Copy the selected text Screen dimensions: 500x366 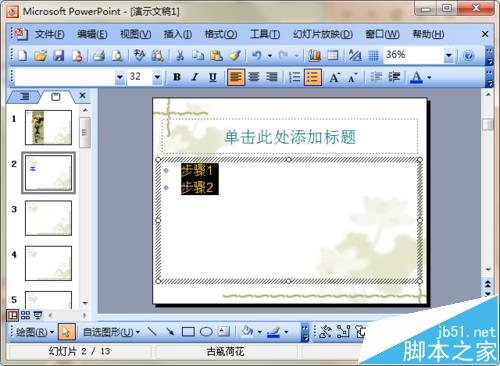pos(198,55)
